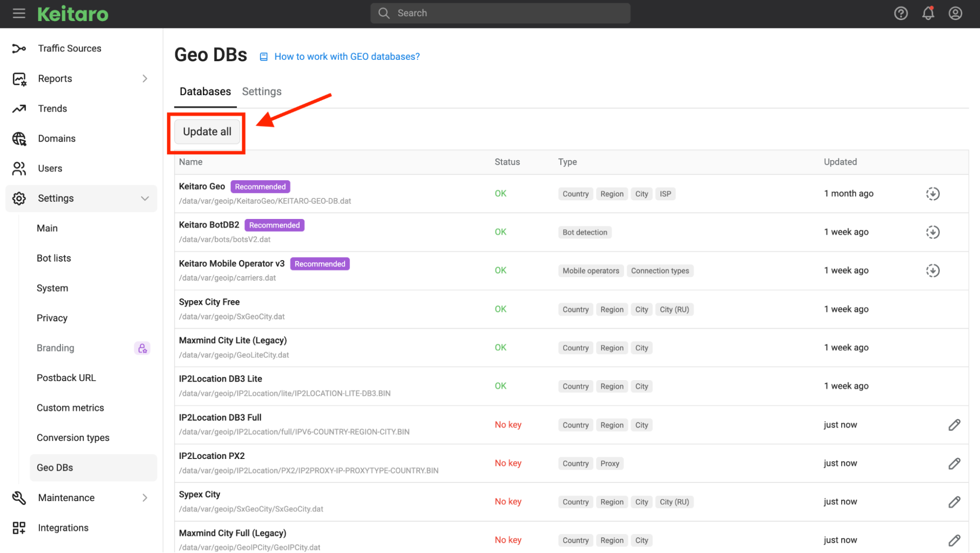Open the help question mark icon

coord(901,13)
